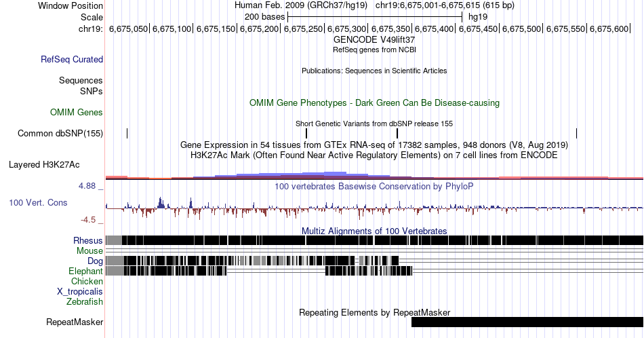Click the H3K27Ac layered signal graph
Screen dimensions: 644x338
pyautogui.click(x=375, y=176)
